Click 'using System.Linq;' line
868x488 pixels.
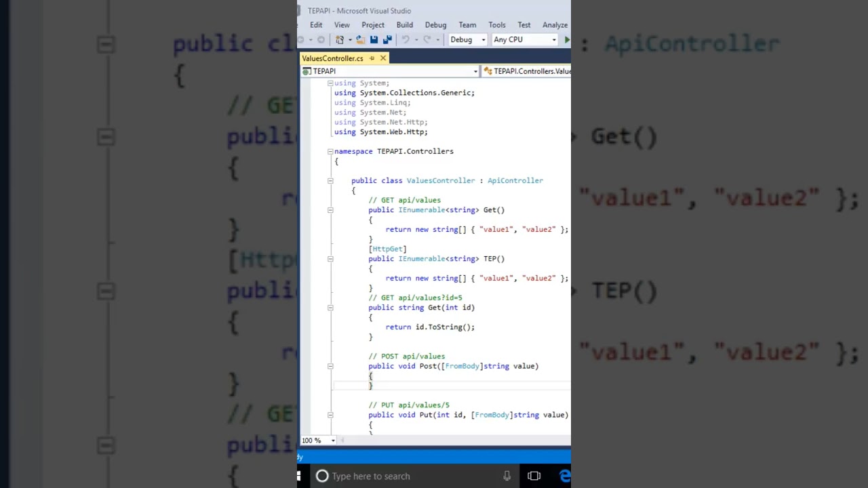pos(372,103)
